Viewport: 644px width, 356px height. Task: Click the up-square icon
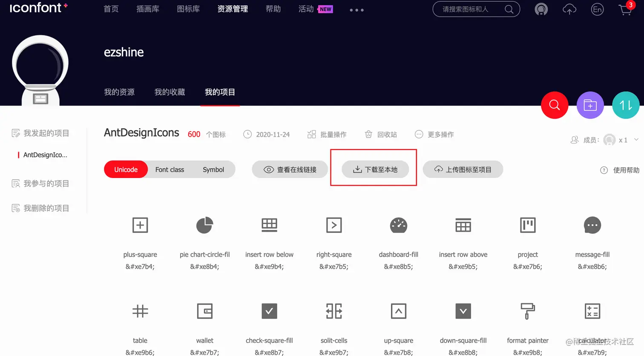(399, 311)
